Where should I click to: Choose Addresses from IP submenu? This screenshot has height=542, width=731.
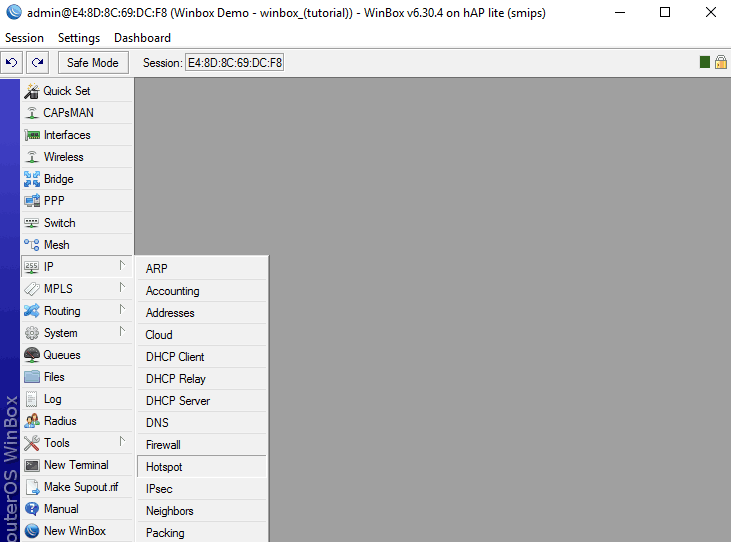click(x=202, y=313)
